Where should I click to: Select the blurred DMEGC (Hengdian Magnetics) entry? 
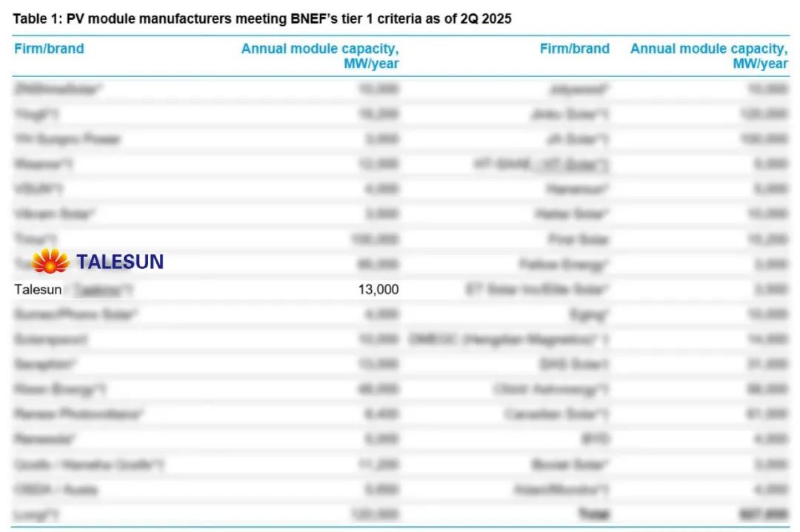coord(509,339)
